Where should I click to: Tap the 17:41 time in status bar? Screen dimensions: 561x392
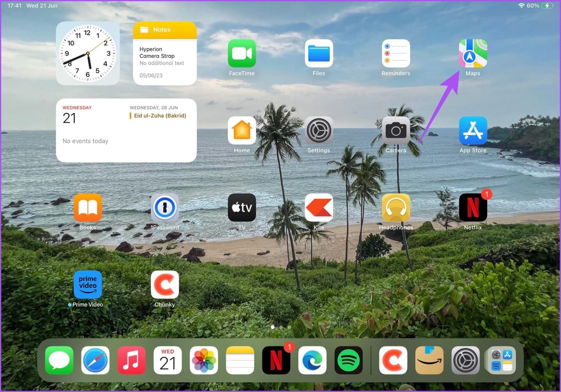pyautogui.click(x=15, y=5)
